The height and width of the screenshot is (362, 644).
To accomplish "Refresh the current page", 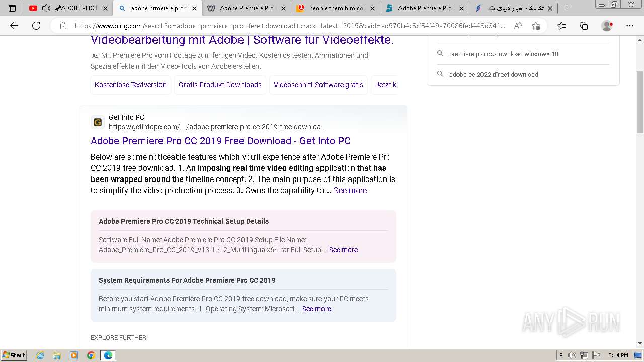I will click(x=36, y=26).
